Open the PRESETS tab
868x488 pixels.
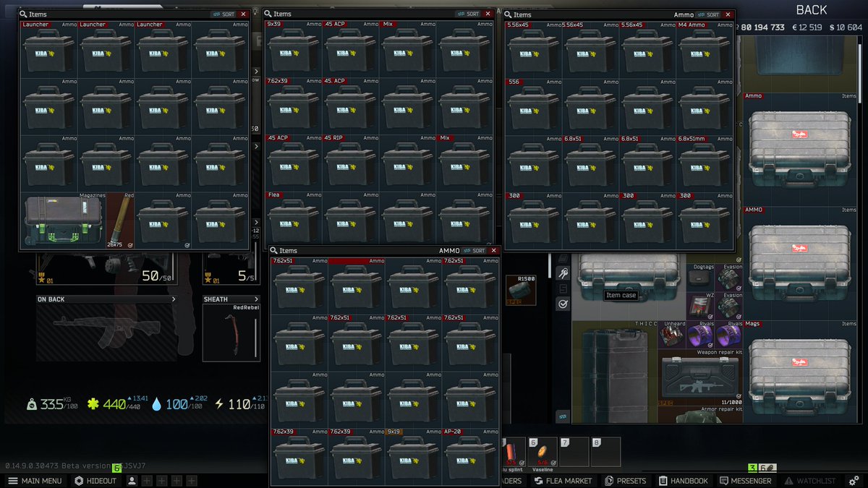(625, 481)
